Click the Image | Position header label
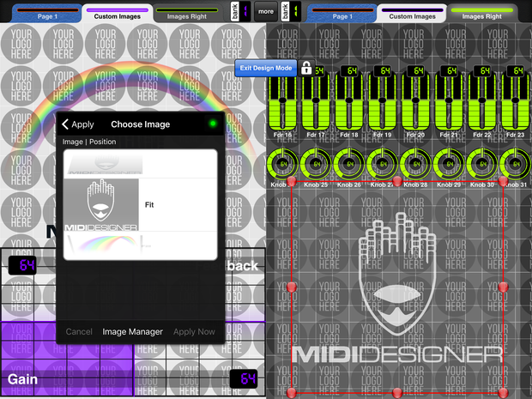This screenshot has width=532, height=399. pyautogui.click(x=89, y=142)
